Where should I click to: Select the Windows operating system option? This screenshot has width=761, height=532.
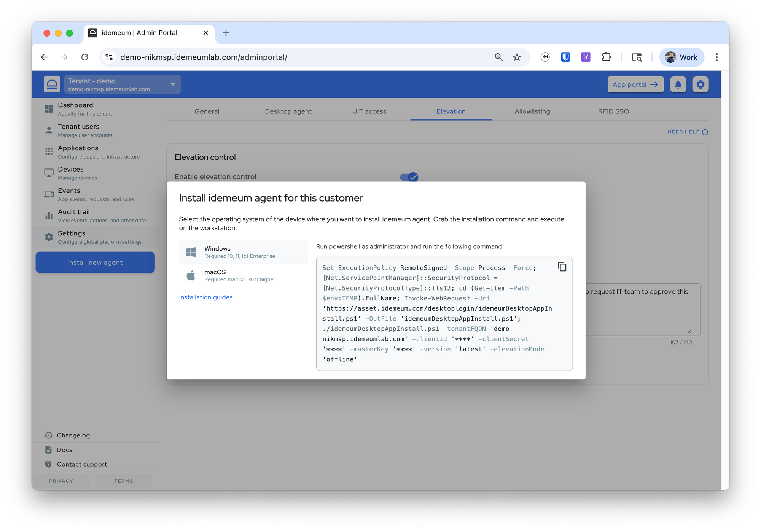coord(243,252)
